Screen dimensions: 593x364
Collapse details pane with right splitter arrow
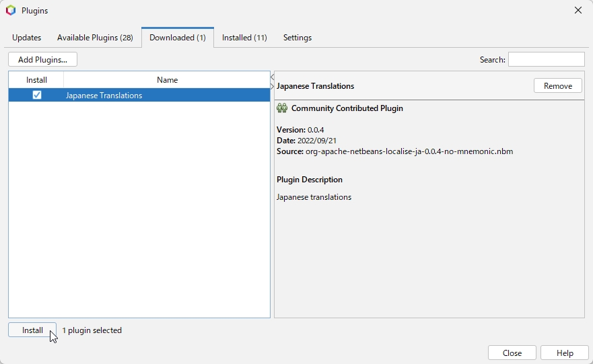click(x=272, y=86)
